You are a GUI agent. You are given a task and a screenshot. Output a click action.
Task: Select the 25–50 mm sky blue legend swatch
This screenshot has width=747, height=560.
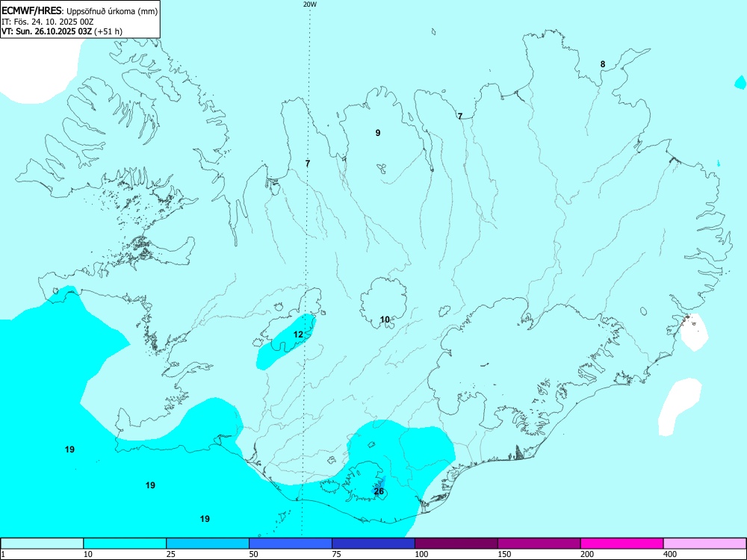208,544
